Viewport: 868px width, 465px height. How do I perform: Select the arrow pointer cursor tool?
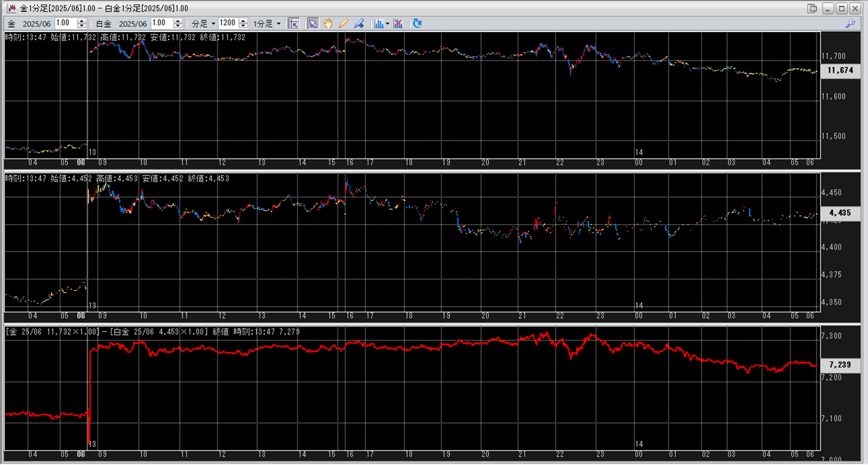[313, 24]
